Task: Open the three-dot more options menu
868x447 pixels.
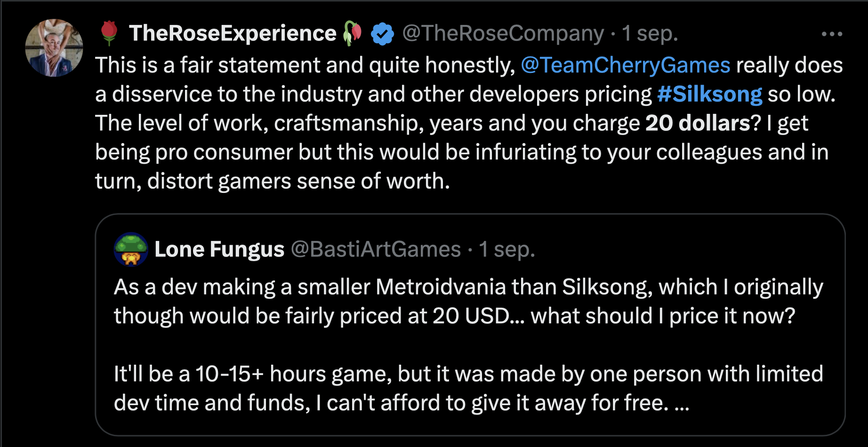Action: click(x=832, y=34)
